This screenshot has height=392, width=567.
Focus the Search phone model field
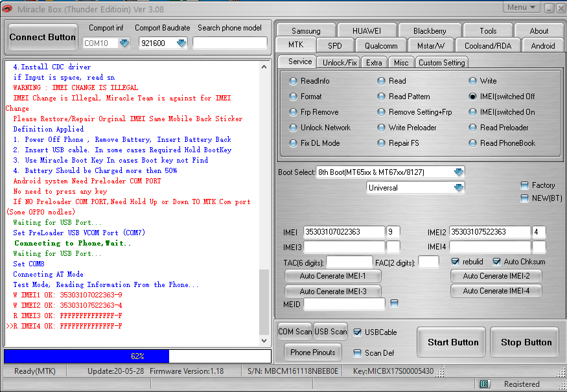coord(230,43)
